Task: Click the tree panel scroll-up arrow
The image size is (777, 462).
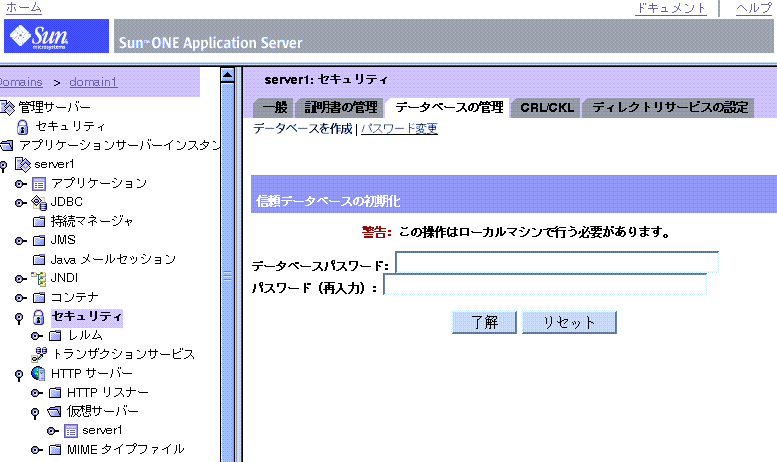Action: coord(227,75)
